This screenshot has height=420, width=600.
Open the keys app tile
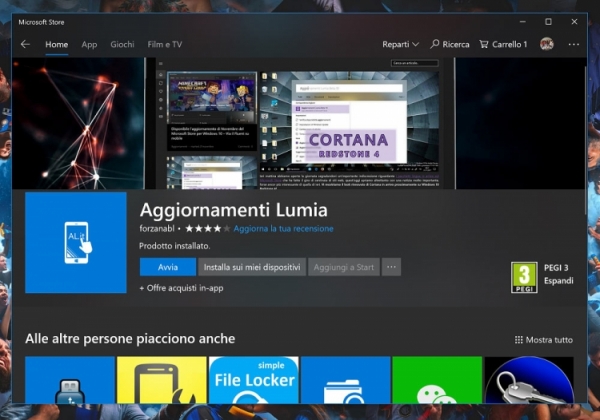(529, 380)
